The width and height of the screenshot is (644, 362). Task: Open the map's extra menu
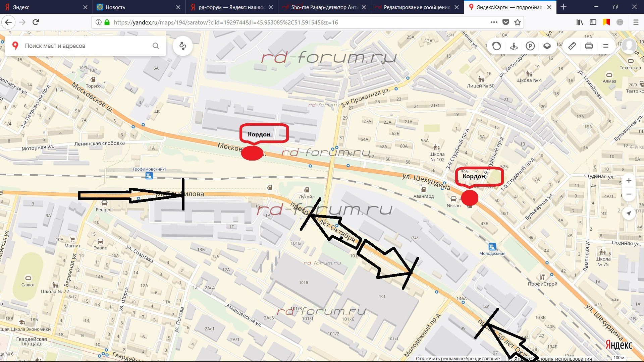[606, 46]
